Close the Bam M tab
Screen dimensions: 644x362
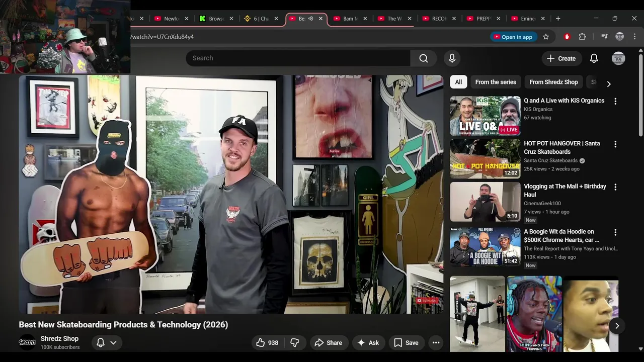[365, 19]
